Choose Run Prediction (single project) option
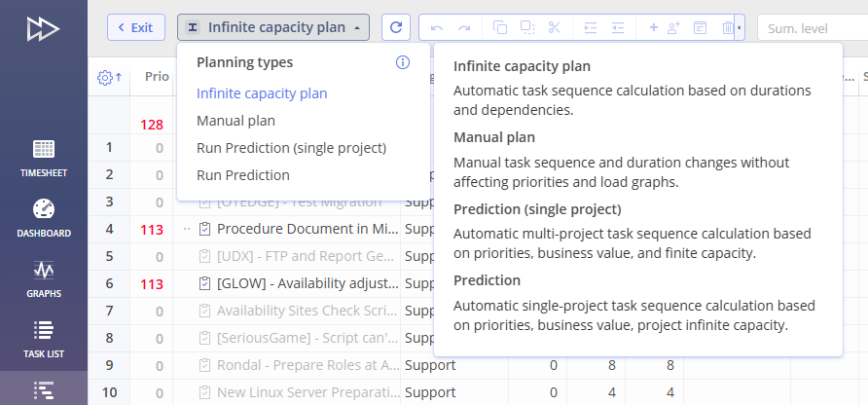 [x=291, y=148]
